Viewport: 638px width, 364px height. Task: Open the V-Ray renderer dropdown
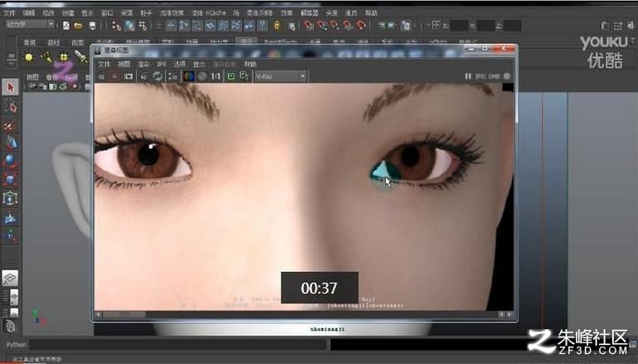click(x=280, y=76)
